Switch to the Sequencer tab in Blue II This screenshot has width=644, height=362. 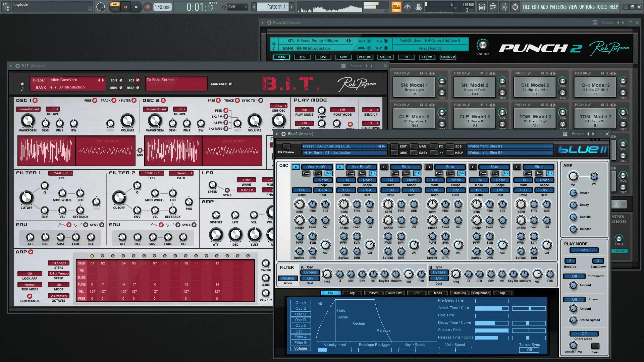(x=481, y=293)
